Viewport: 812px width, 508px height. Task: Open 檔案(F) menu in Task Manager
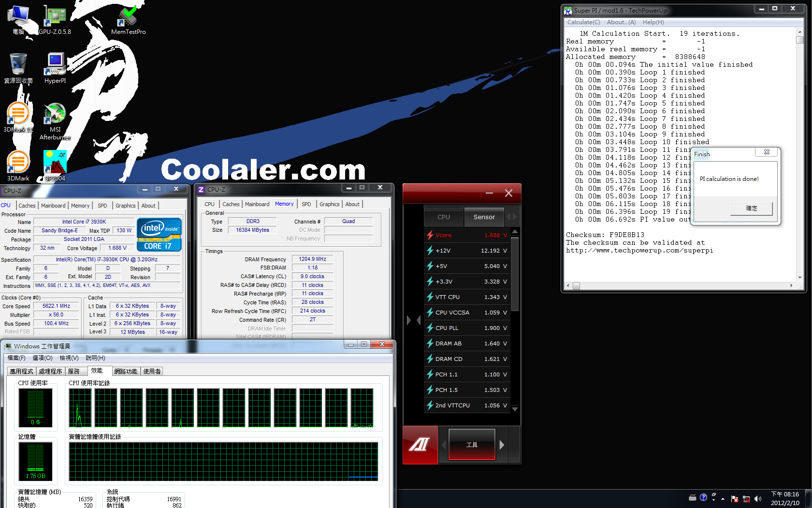point(16,358)
